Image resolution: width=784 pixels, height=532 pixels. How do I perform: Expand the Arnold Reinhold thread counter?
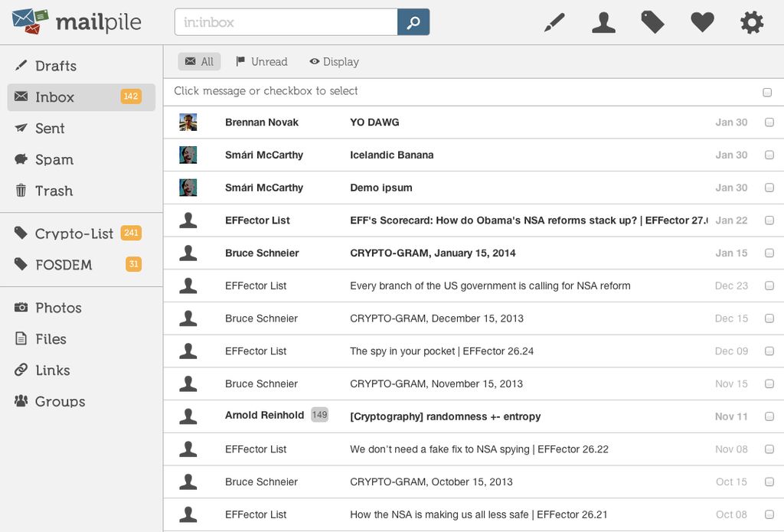tap(320, 414)
